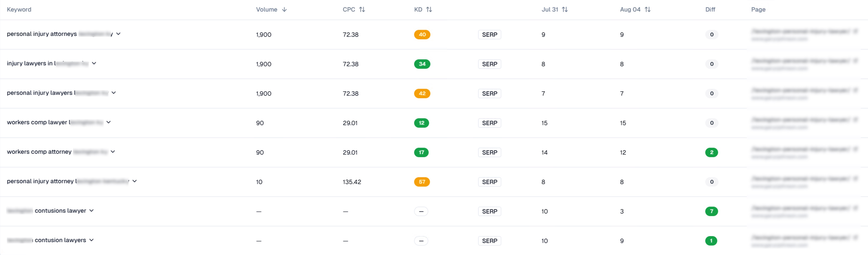Click the green Diff badge showing 7
The width and height of the screenshot is (868, 255).
pyautogui.click(x=712, y=211)
